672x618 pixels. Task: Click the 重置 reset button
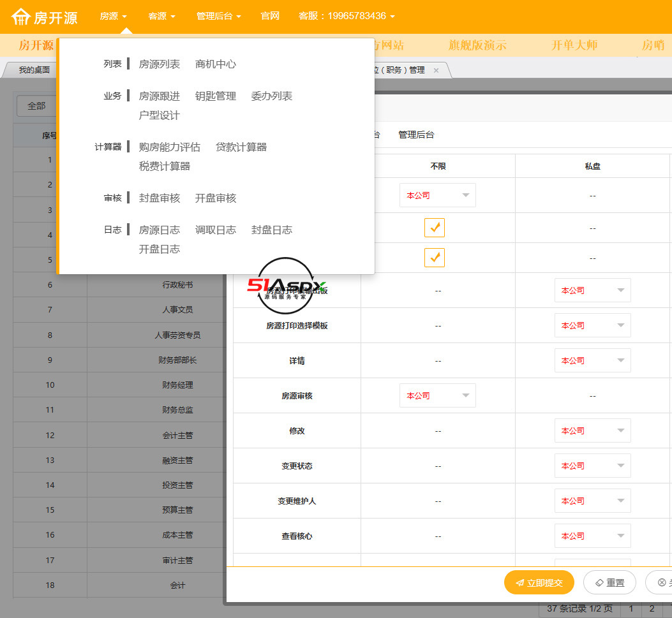coord(610,583)
